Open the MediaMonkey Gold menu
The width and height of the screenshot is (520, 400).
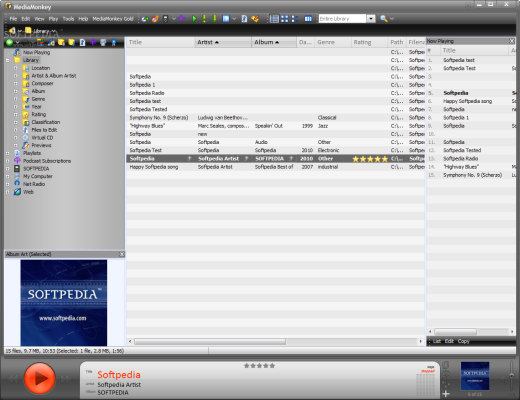pos(113,19)
